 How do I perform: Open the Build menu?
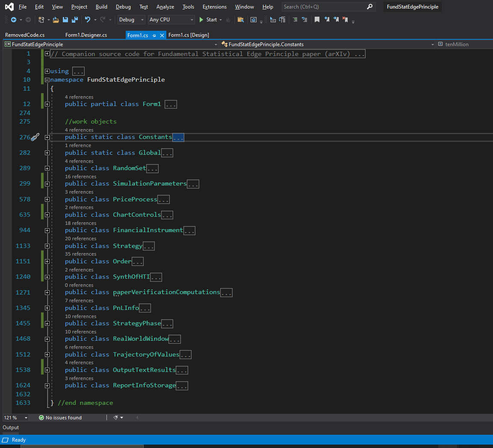tap(101, 7)
